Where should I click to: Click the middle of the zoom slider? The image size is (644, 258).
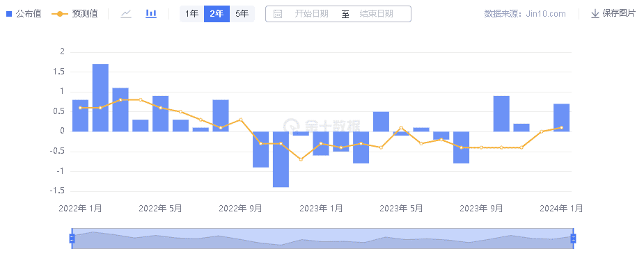pyautogui.click(x=322, y=239)
